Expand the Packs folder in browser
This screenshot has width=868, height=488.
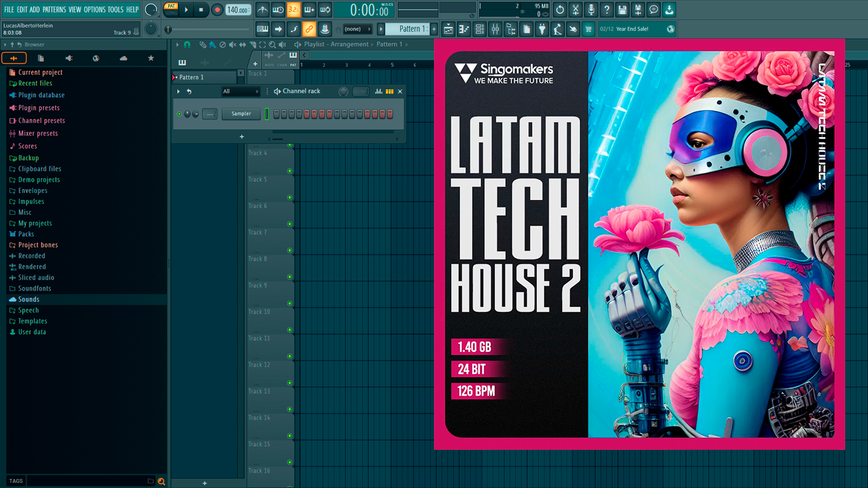pyautogui.click(x=26, y=234)
